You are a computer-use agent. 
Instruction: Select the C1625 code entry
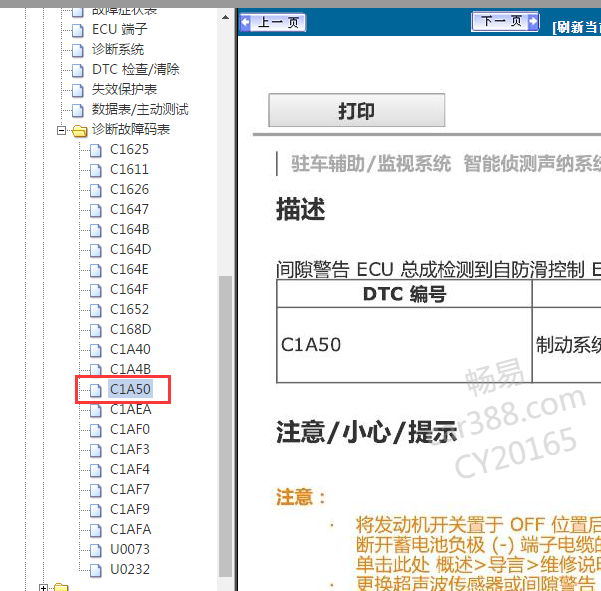(x=129, y=149)
